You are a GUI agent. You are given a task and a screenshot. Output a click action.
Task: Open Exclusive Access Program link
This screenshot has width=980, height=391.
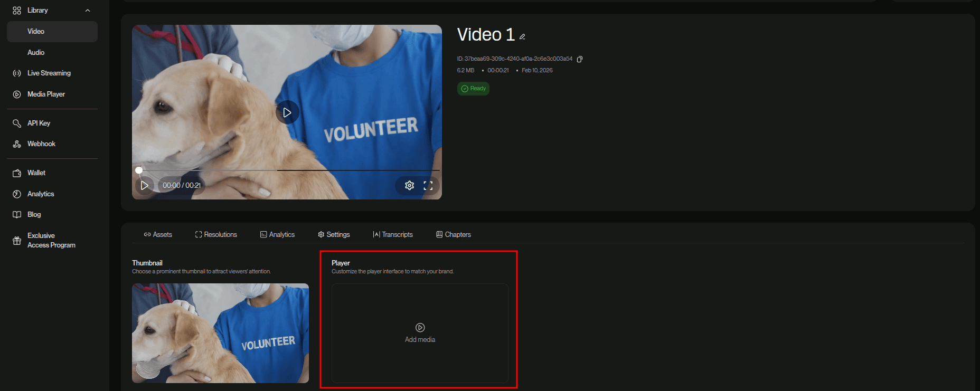51,241
